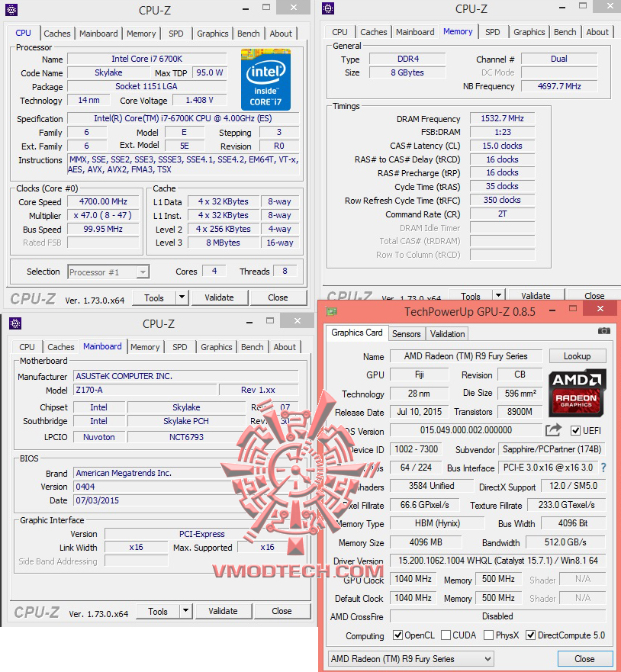Click the Close button at the bottom of GPU-Z
Screen dimensions: 621x672
tap(584, 658)
